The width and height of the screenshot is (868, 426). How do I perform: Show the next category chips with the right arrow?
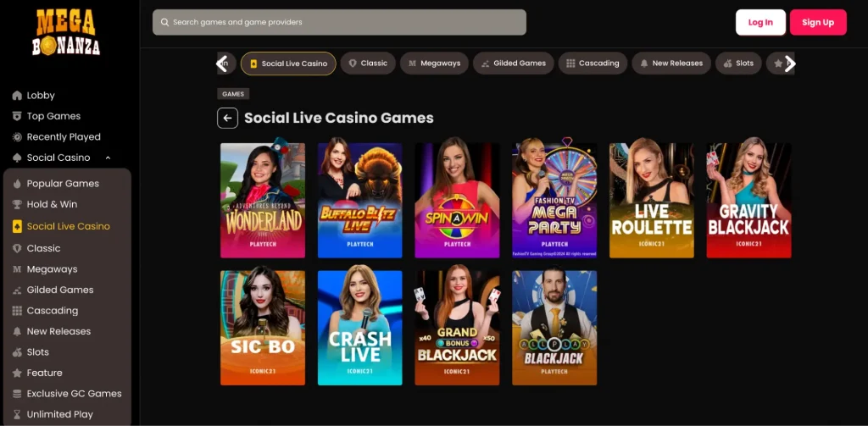click(790, 64)
